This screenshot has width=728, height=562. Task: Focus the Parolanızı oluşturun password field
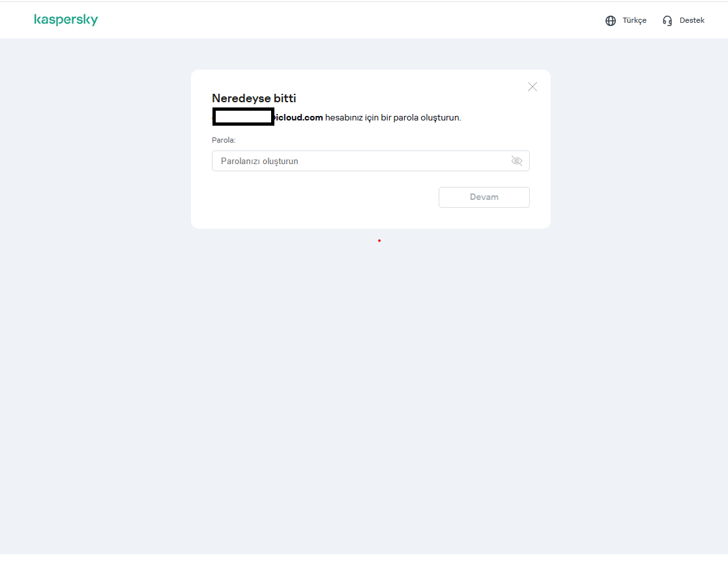(x=370, y=161)
